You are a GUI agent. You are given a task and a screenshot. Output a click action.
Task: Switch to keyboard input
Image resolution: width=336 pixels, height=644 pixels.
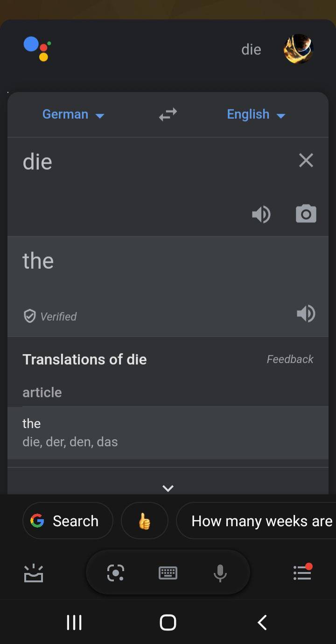168,572
